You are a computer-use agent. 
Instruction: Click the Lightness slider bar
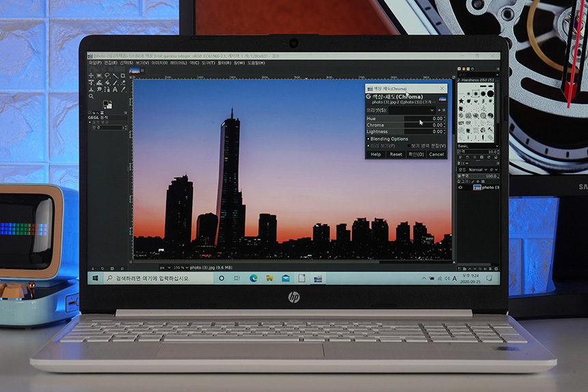pyautogui.click(x=406, y=131)
